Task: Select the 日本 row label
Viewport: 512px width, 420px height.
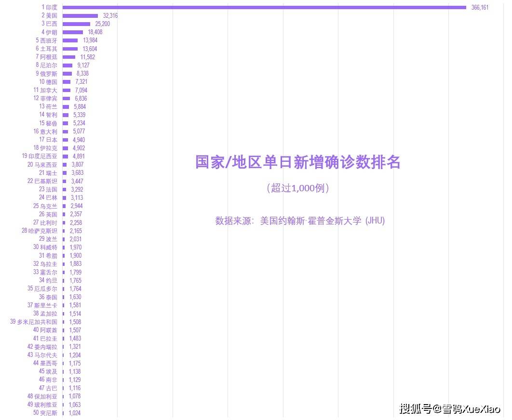Action: point(51,140)
